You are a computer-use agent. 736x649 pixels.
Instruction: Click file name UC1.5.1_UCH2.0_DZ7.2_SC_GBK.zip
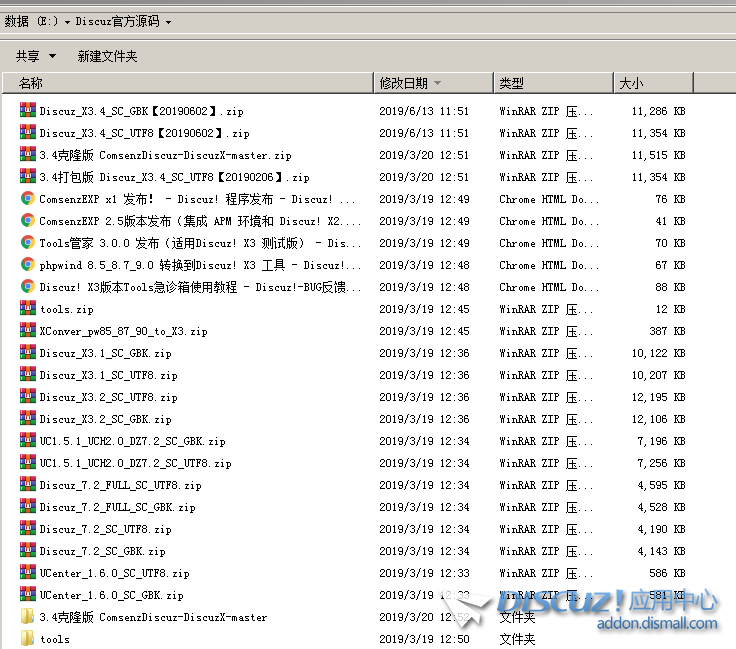coord(132,442)
